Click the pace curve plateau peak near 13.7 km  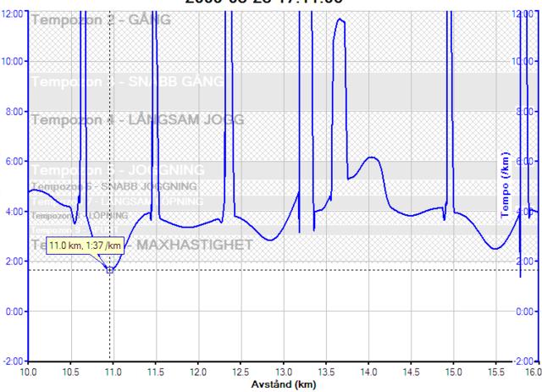pyautogui.click(x=340, y=19)
